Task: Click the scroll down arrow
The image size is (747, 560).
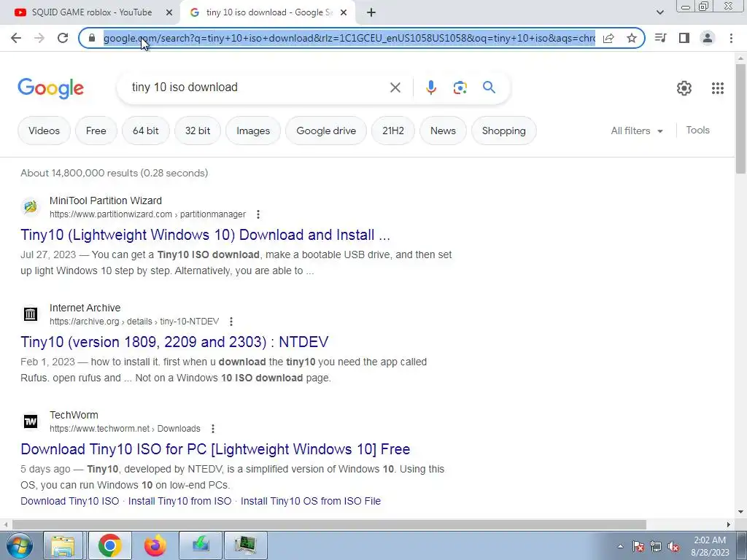Action: click(x=740, y=513)
